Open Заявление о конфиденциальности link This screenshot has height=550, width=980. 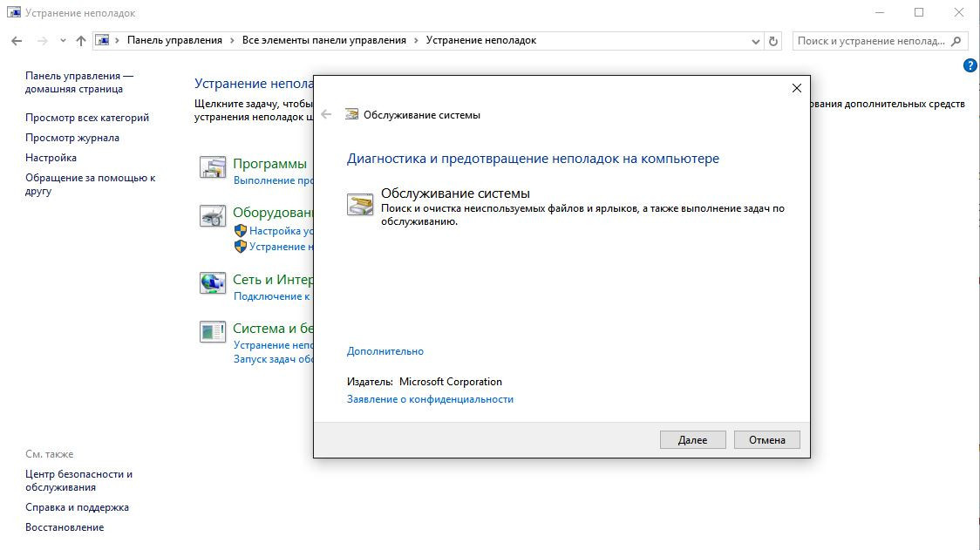click(430, 399)
